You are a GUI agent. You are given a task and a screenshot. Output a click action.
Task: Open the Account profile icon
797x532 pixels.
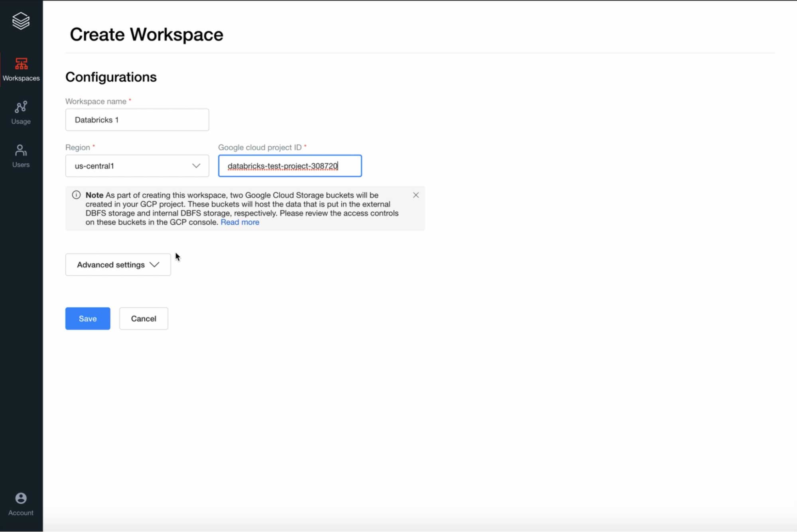click(21, 498)
